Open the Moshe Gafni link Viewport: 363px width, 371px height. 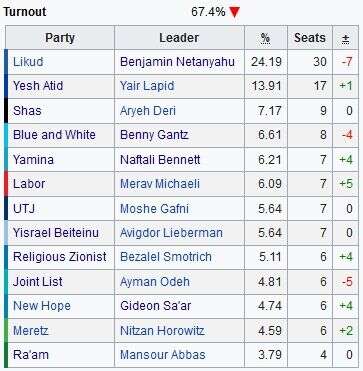154,209
